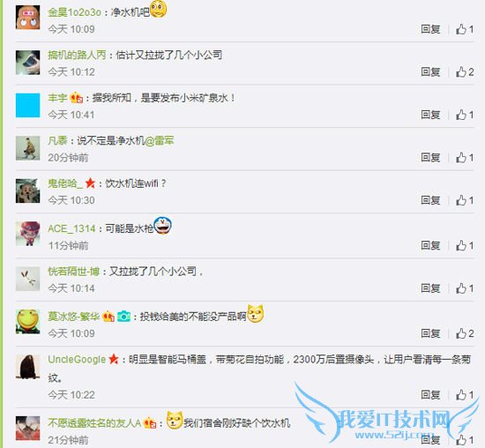The image size is (485, 448).
Task: Open the @雷军 mention link
Action: tap(159, 141)
